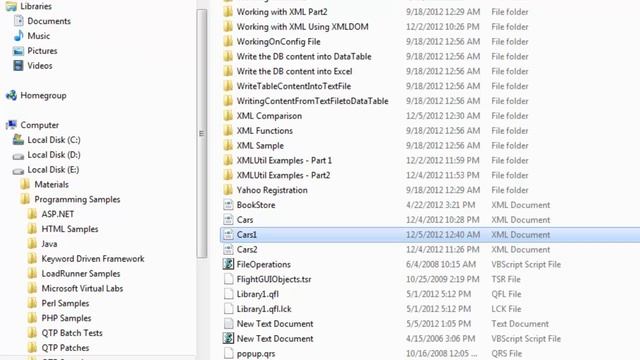Click the 4/22/2012 3:21 PM date of BookStore
640x360 pixels.
pos(440,205)
